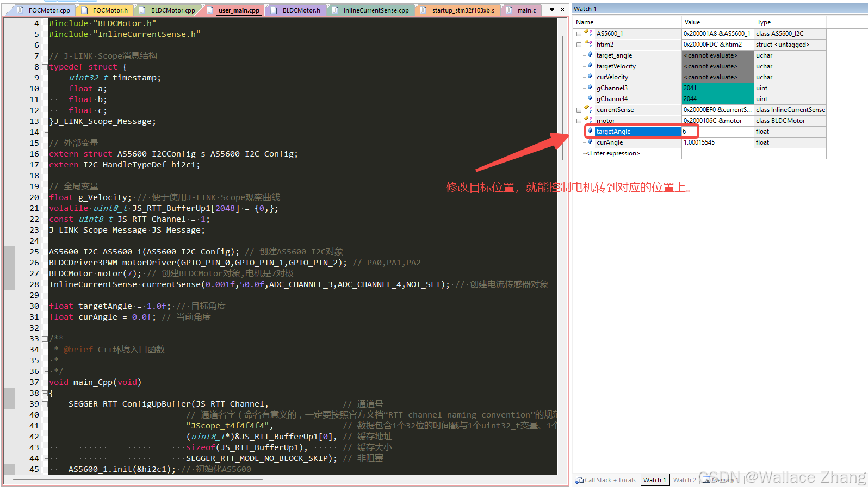Close the active editor tab
The height and width of the screenshot is (492, 868).
(562, 10)
